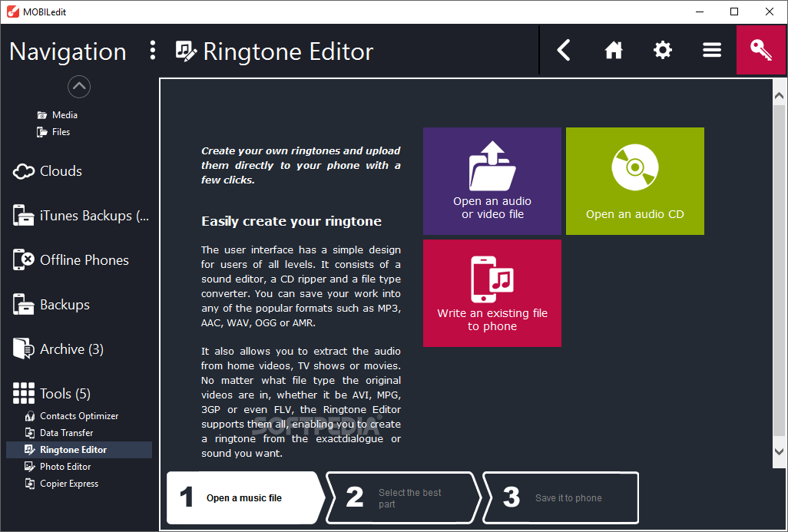
Task: Select Backups in navigation panel
Action: 65,305
